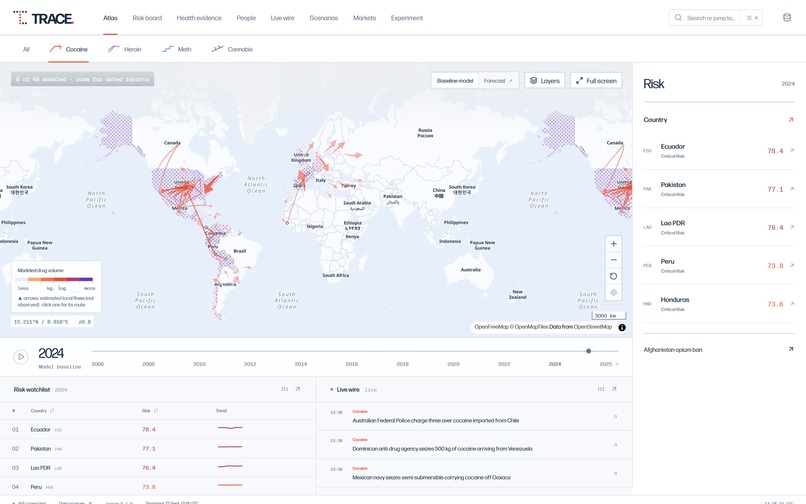Screen dimensions: 806x504
Task: Open the Markets page
Action: (364, 18)
